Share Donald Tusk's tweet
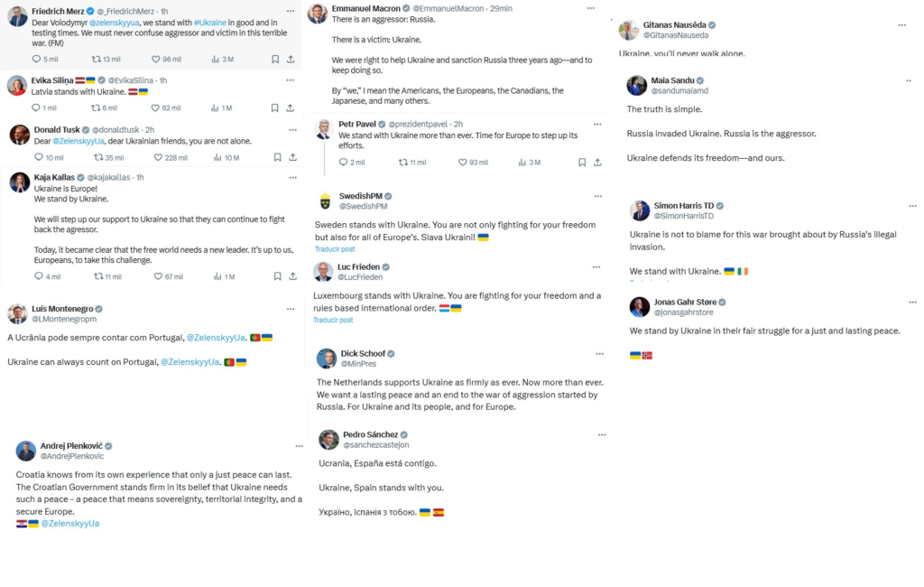This screenshot has height=587, width=924. [291, 157]
